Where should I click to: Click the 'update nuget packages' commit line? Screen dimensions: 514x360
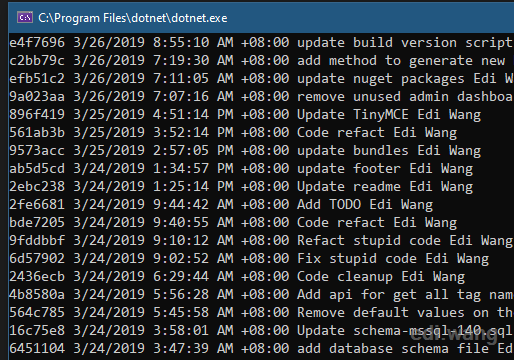coord(261,79)
